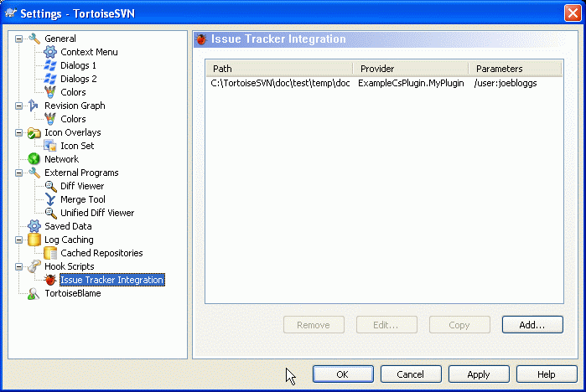
Task: Click the Cached Repositories icon
Action: [x=50, y=253]
